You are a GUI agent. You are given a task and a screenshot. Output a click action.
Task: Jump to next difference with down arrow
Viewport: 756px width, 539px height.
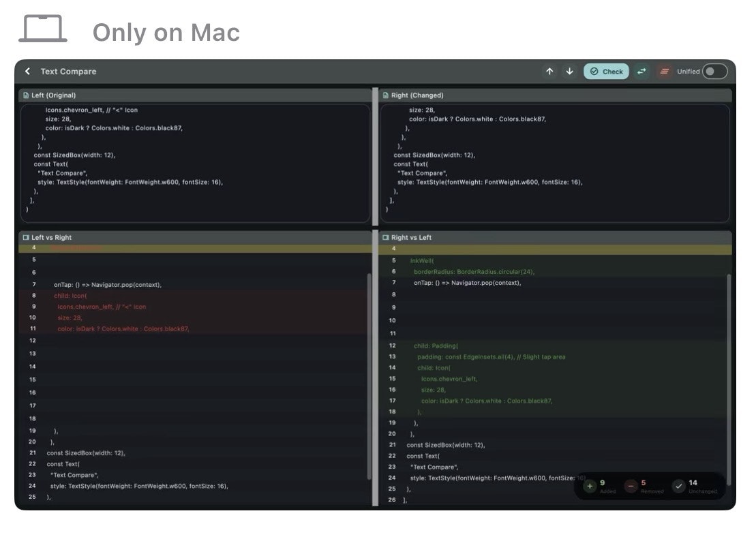tap(569, 72)
